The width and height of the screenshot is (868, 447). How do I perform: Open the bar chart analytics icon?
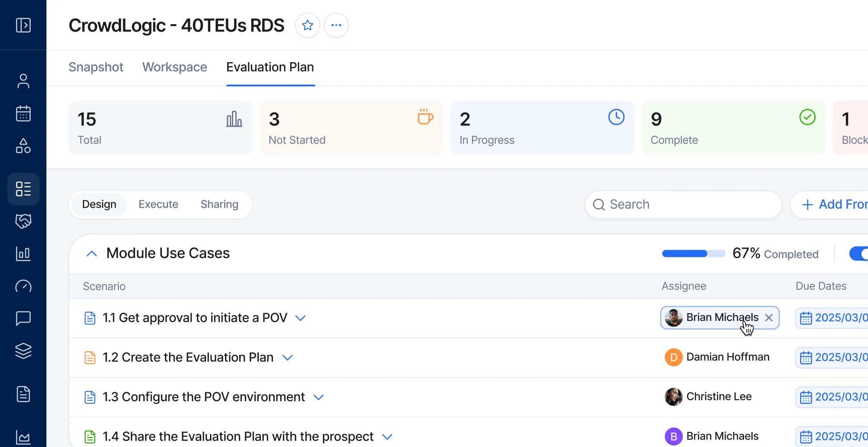[23, 254]
